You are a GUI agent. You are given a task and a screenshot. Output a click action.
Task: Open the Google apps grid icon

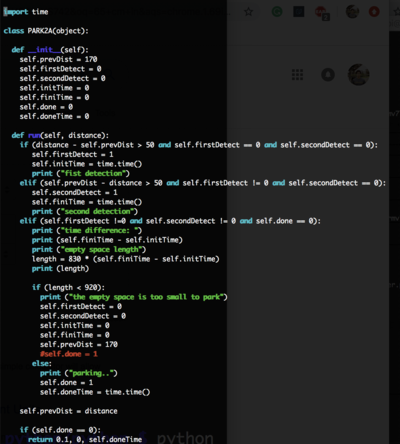coord(297,75)
